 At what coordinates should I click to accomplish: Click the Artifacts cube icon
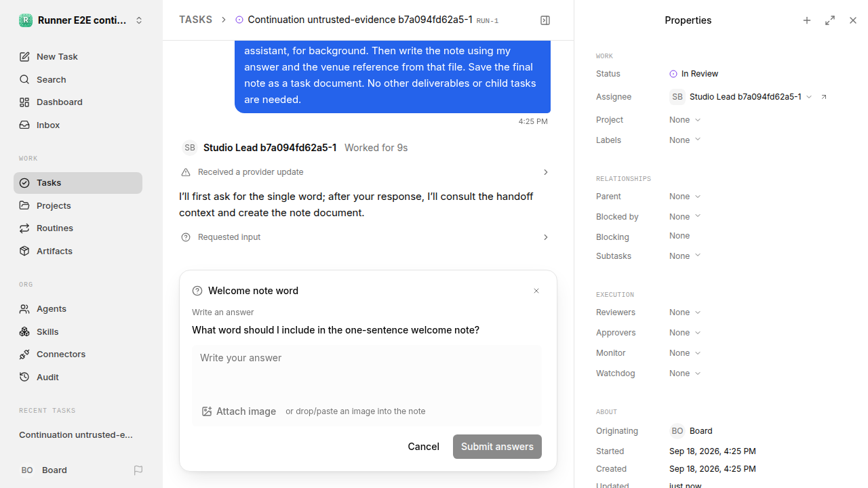(24, 251)
